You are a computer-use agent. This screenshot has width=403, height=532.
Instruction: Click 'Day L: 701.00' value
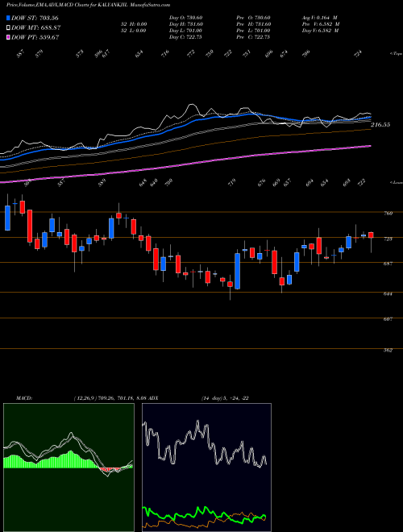pyautogui.click(x=186, y=31)
